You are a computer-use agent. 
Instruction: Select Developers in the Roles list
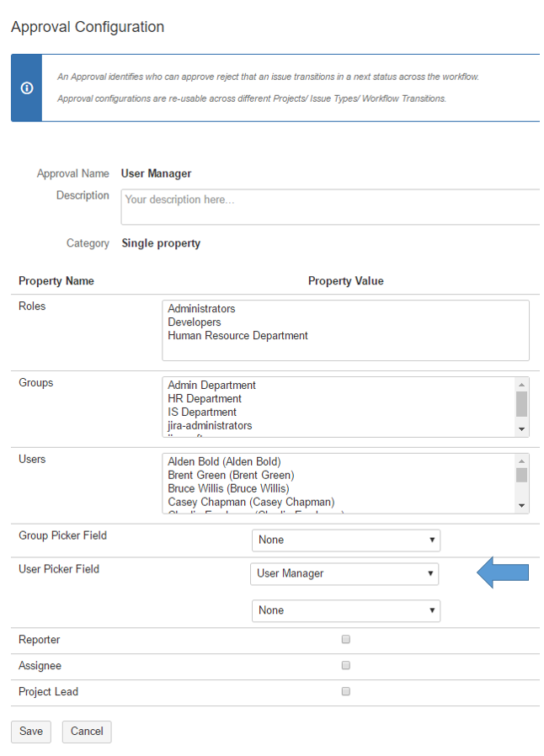(195, 322)
